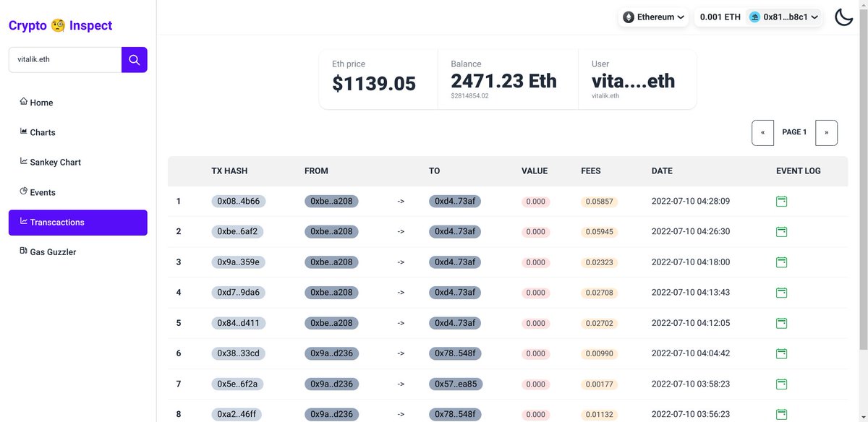Go to previous page button
The image size is (868, 422).
[x=763, y=133]
